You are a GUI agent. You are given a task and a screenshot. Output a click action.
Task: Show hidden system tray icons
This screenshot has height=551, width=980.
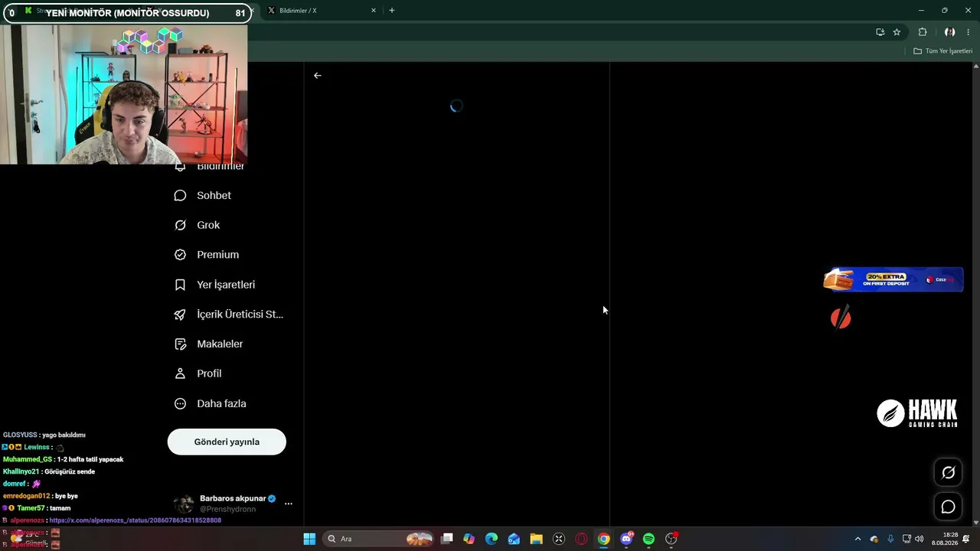[x=857, y=539]
